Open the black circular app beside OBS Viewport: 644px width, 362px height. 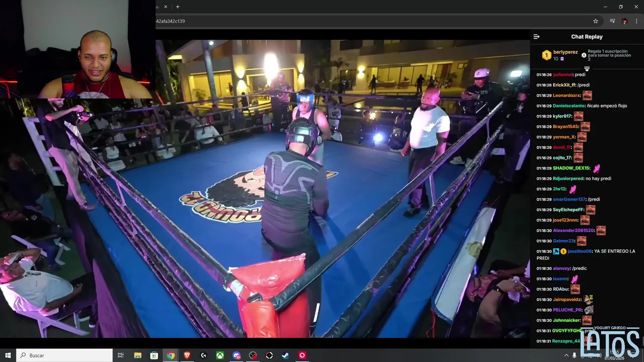click(269, 355)
